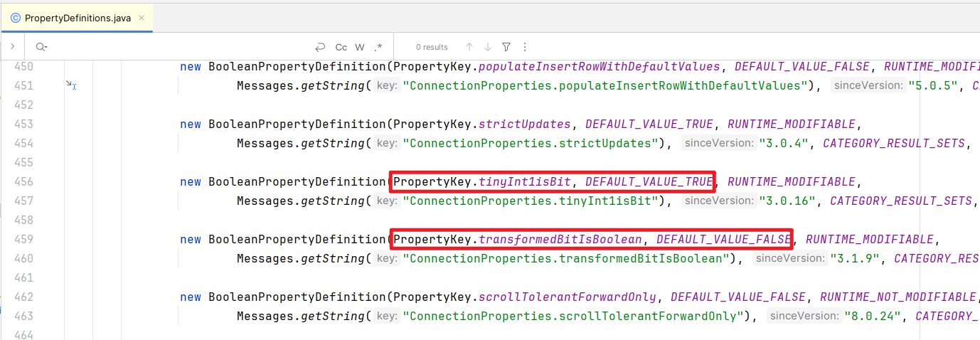This screenshot has height=340, width=980.
Task: Go to previous occurrence with up arrow
Action: 469,47
